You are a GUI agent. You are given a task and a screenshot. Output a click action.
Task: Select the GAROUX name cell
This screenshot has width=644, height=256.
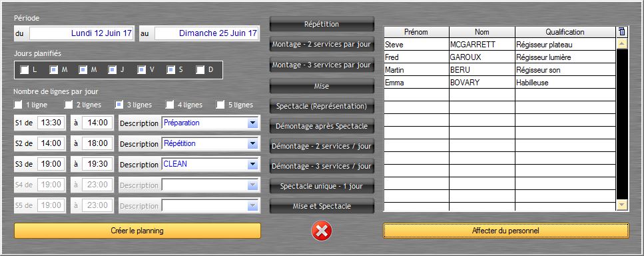482,57
